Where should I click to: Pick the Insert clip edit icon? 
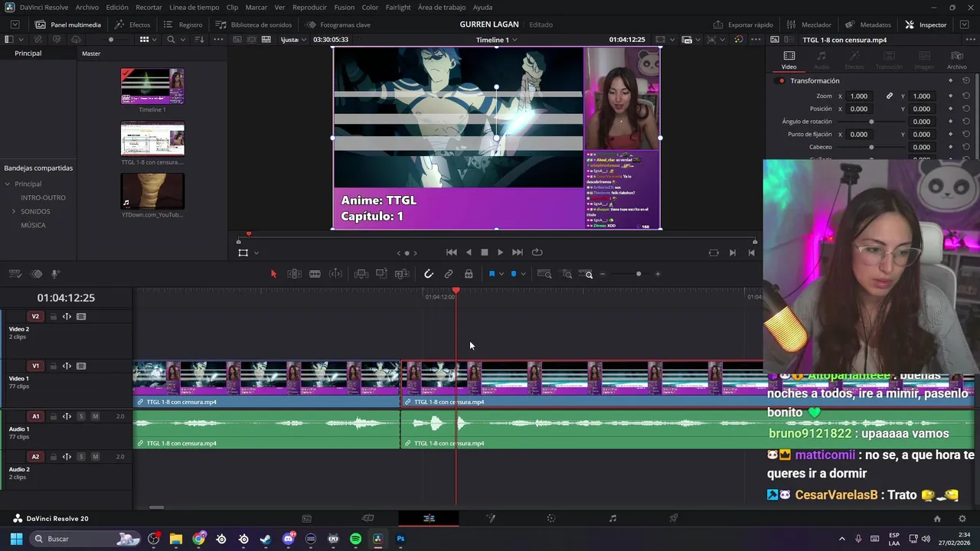[x=361, y=274]
